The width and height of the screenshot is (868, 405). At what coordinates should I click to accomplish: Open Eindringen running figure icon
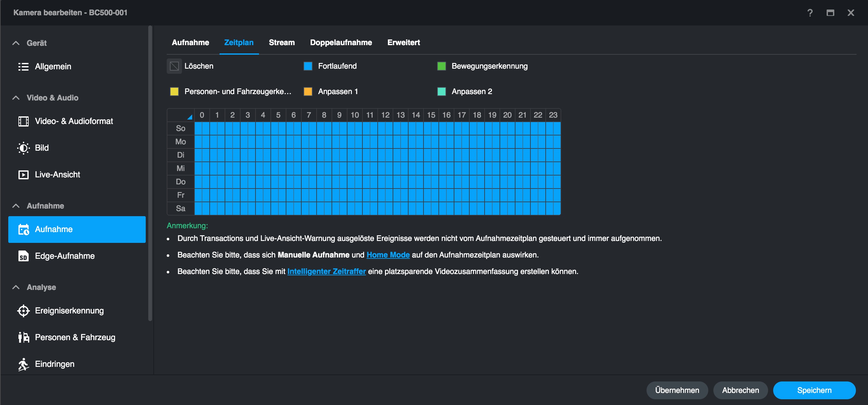pyautogui.click(x=23, y=364)
